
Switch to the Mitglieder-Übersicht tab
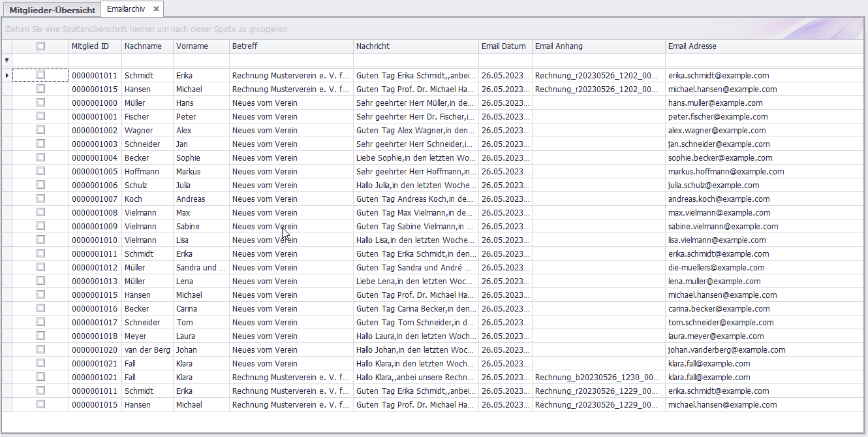tap(52, 10)
